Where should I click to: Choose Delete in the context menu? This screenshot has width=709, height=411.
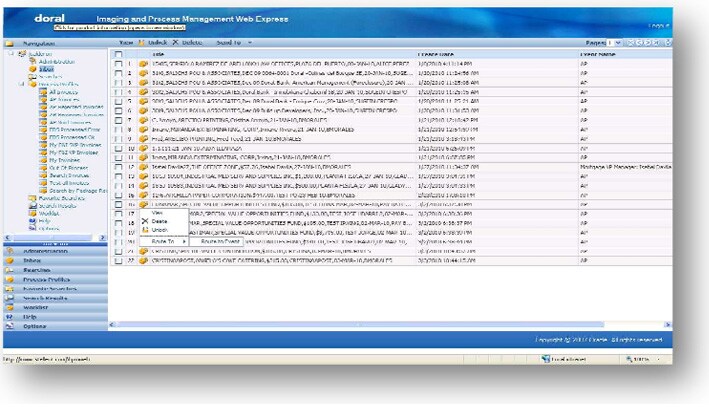pyautogui.click(x=164, y=221)
